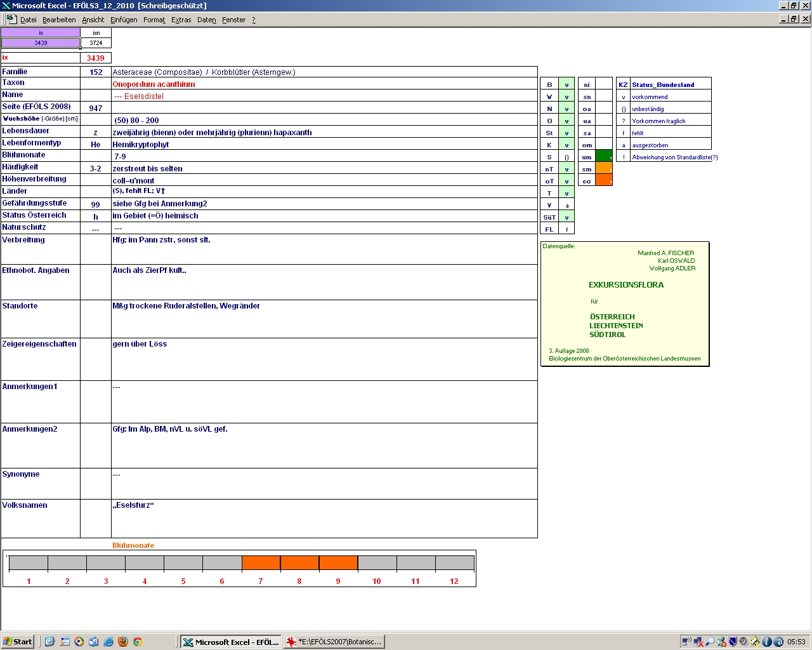Screen dimensions: 812x650
Task: Click the blue 'i' info tray icon
Action: [767, 642]
